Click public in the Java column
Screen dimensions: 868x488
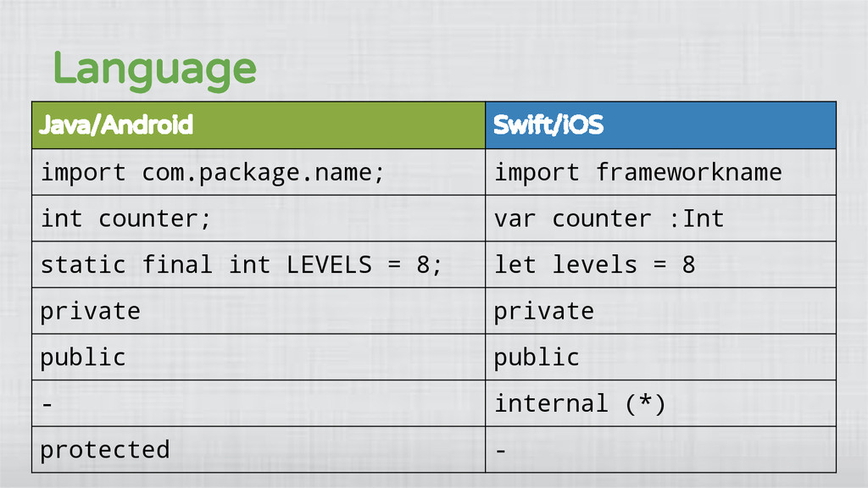pos(259,357)
